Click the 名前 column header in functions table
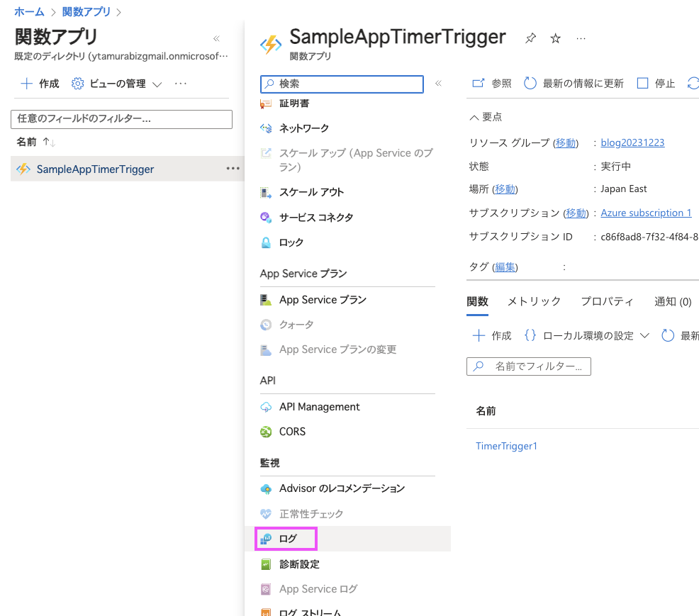Screen dimensions: 699x616 click(486, 411)
